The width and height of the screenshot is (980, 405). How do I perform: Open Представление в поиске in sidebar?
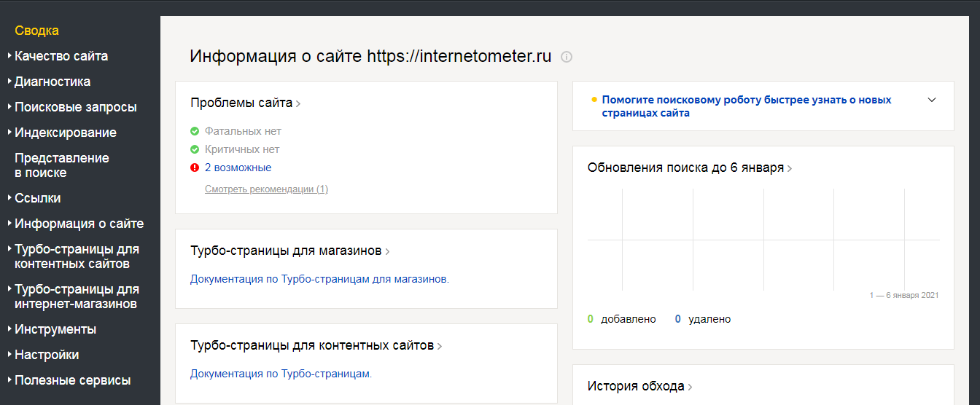pos(61,165)
